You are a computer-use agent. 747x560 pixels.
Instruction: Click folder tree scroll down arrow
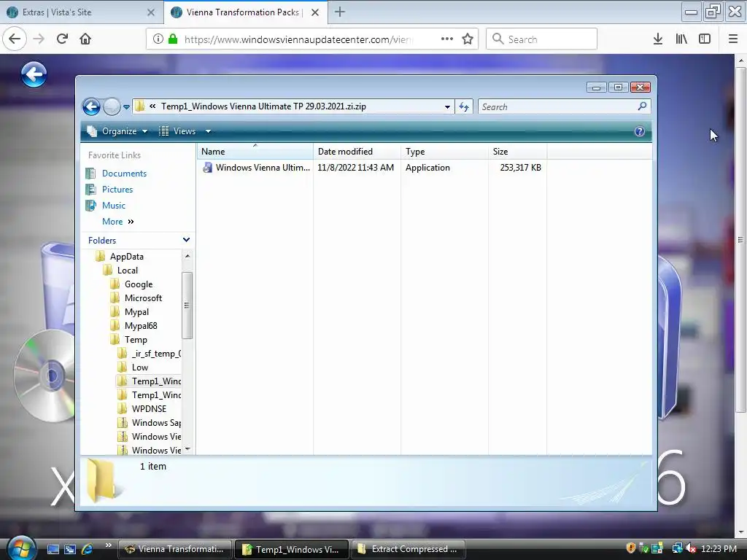tap(187, 449)
